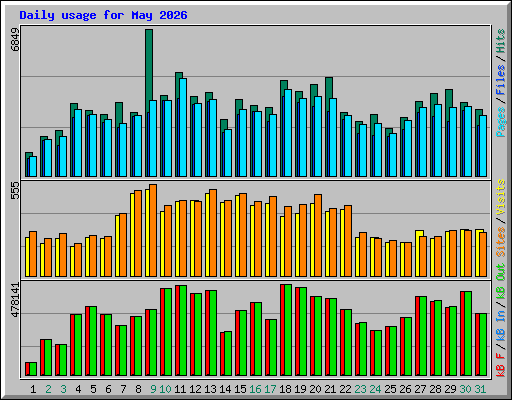The image size is (512, 400).
Task: Click day 26 on the x-axis
Action: [405, 389]
